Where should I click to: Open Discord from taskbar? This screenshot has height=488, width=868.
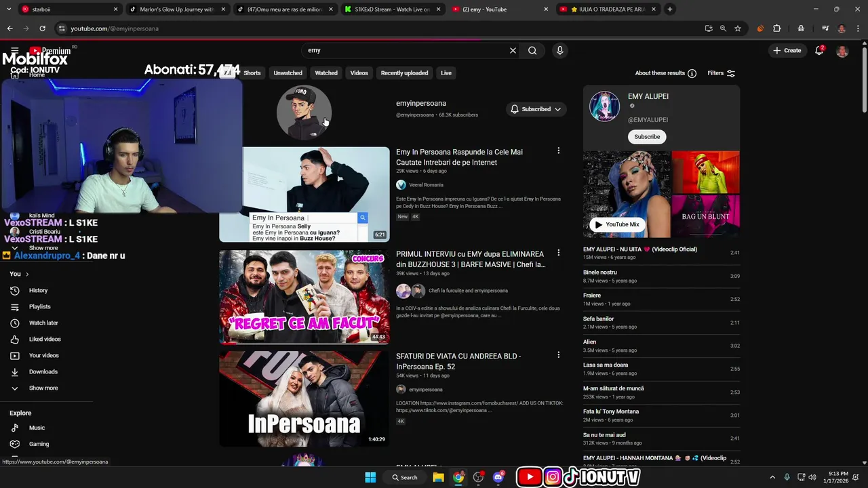tap(499, 477)
